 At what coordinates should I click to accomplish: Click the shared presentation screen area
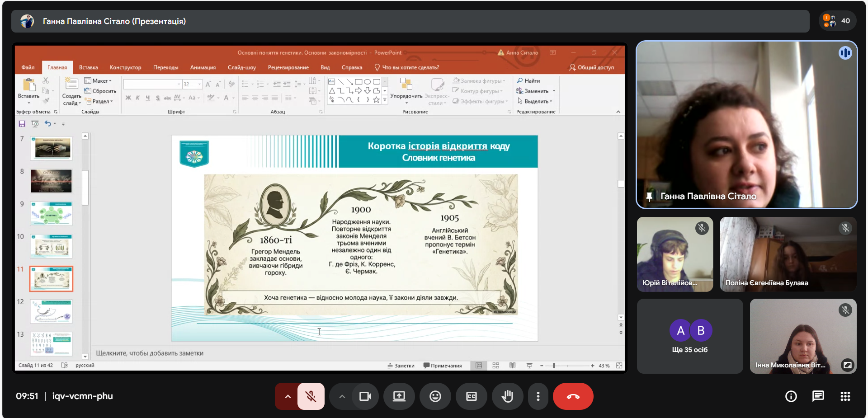click(320, 208)
